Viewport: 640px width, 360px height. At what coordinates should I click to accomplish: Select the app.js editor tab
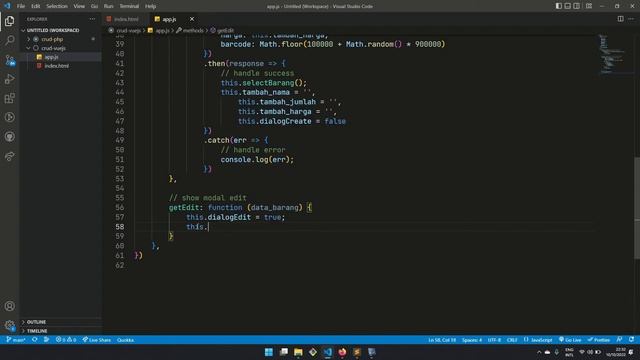pos(169,19)
